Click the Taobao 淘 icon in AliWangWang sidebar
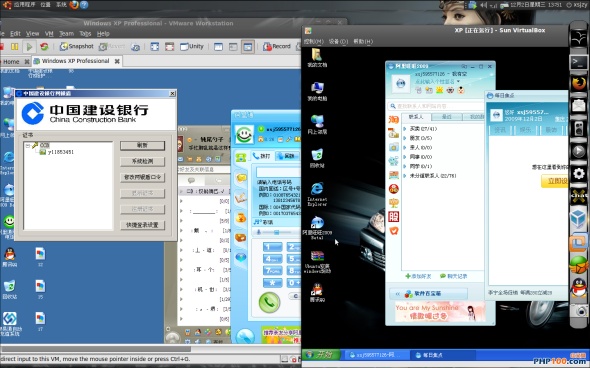The width and height of the screenshot is (590, 368). (x=394, y=120)
